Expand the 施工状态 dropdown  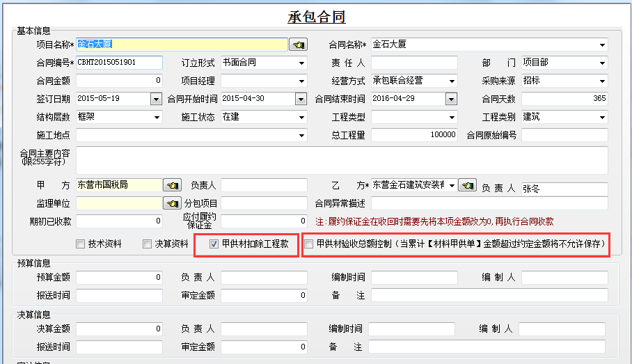point(301,117)
